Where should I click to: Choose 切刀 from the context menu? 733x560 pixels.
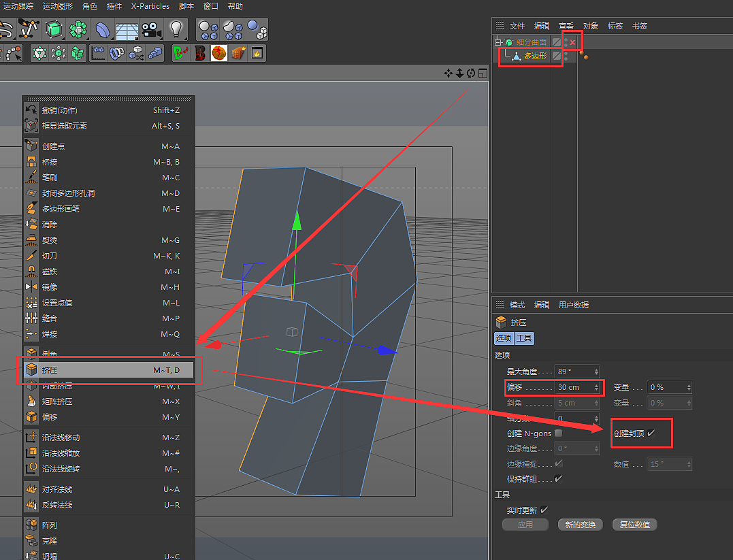(108, 256)
